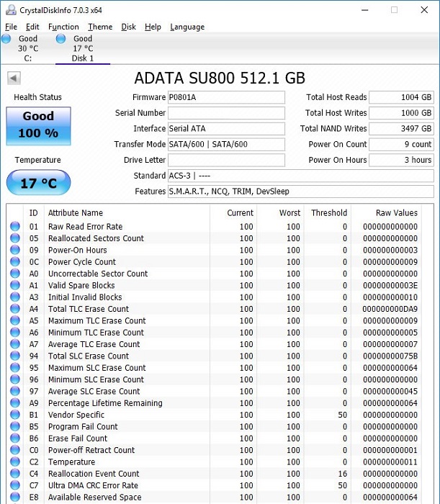Open the Function menu

pos(63,27)
